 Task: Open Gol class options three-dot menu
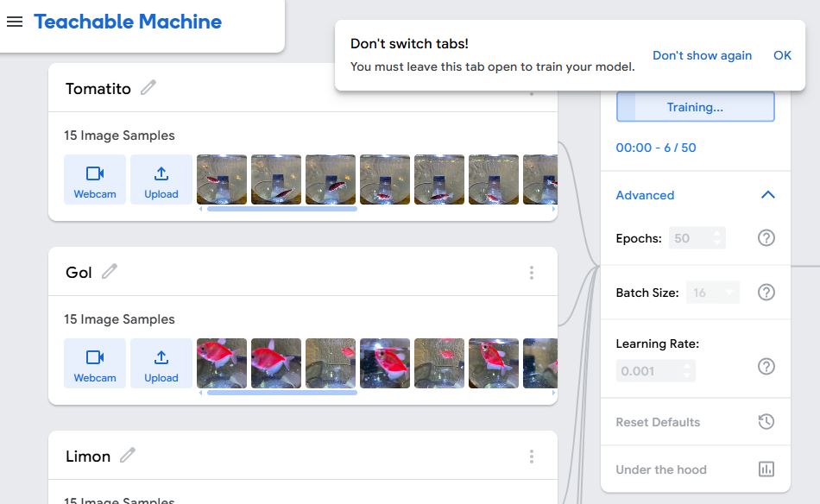point(532,273)
